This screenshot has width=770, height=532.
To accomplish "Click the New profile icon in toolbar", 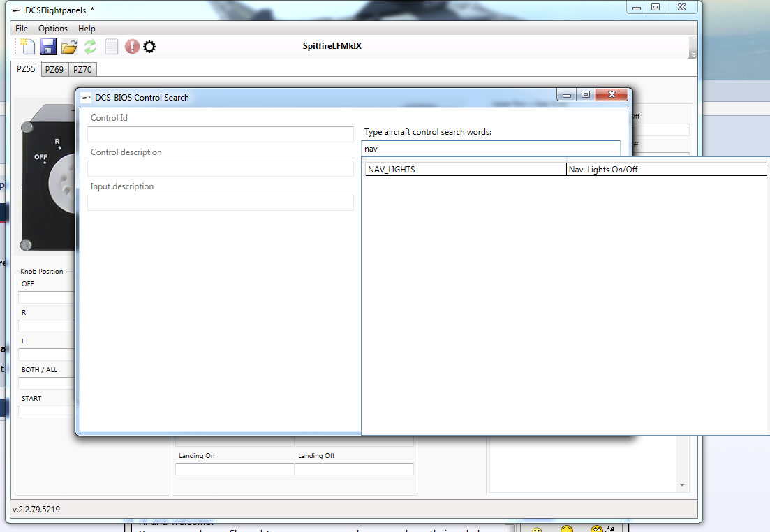I will (x=27, y=47).
